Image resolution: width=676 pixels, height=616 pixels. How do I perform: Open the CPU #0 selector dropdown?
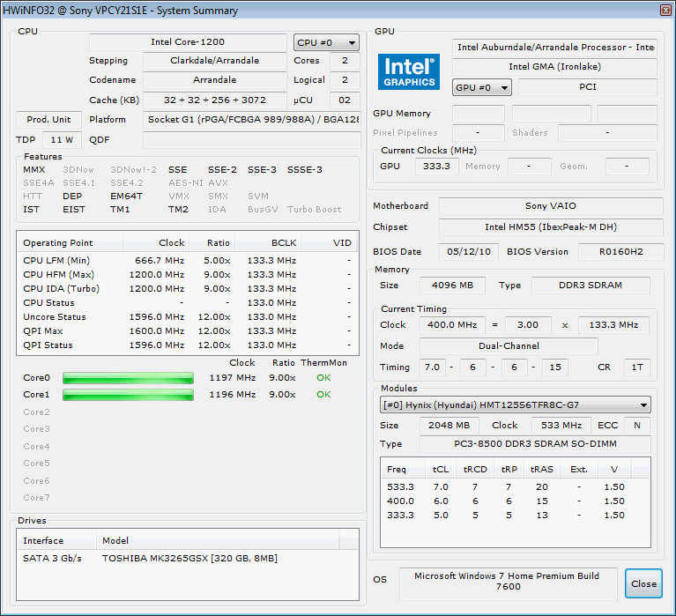326,42
